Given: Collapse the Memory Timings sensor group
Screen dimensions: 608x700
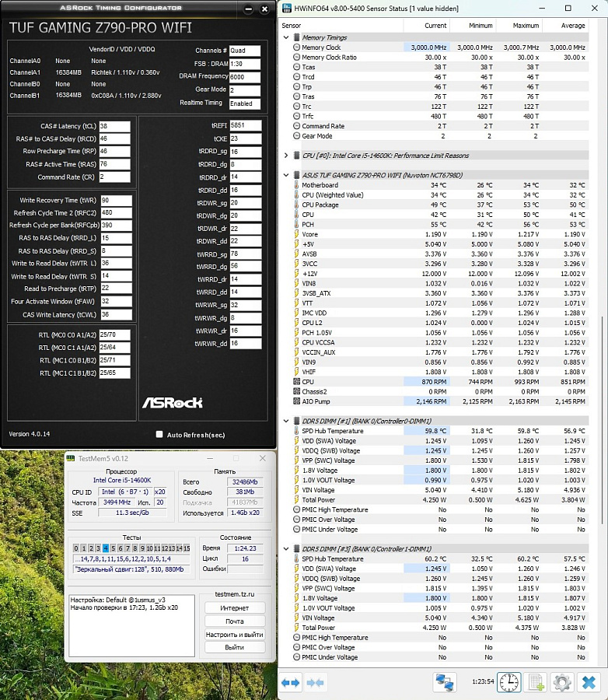Looking at the screenshot, I should [286, 37].
